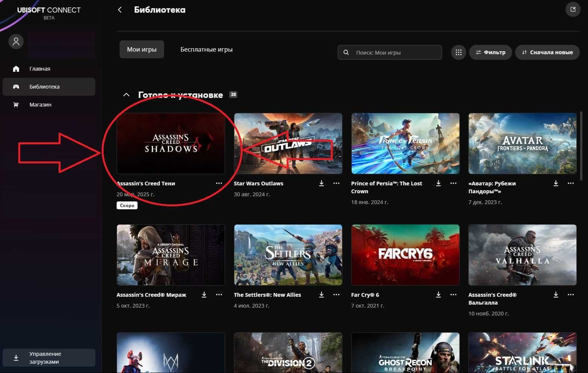Viewport: 588px width, 373px height.
Task: Open more options for The Settlers: New Allies
Action: (x=336, y=295)
